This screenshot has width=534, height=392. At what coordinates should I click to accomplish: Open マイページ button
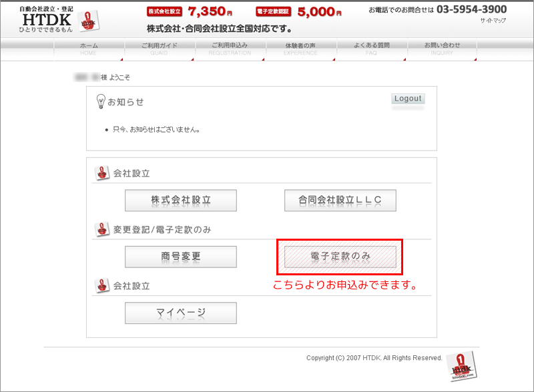click(181, 313)
